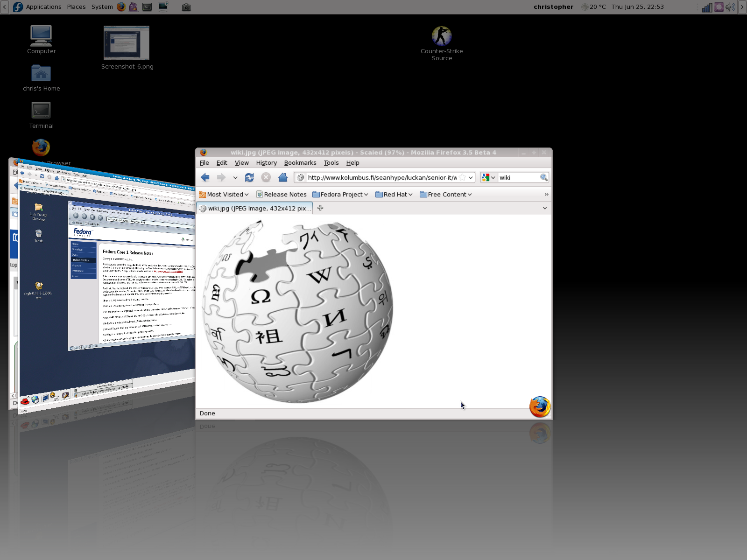The width and height of the screenshot is (747, 560).
Task: Click the camera screenshot icon in panel
Action: [x=186, y=7]
